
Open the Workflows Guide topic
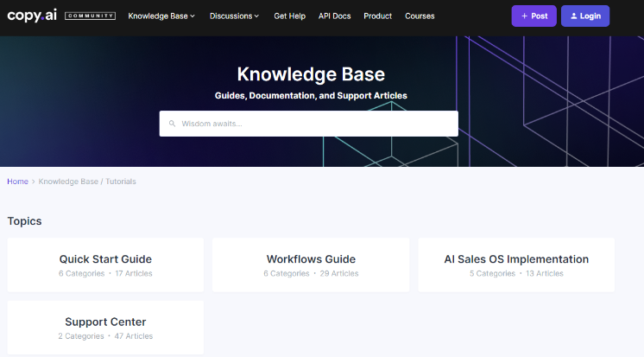coord(311,259)
